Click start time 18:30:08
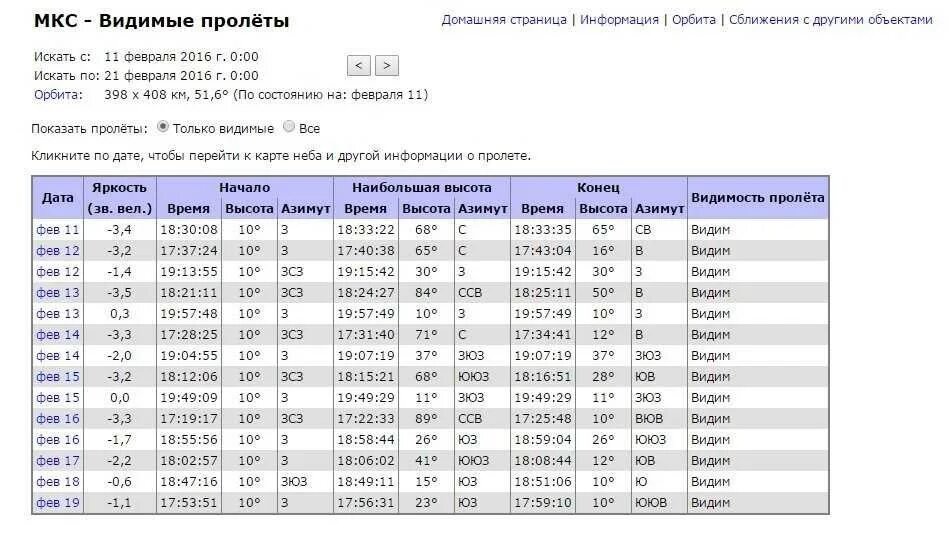951x536 pixels. (189, 230)
